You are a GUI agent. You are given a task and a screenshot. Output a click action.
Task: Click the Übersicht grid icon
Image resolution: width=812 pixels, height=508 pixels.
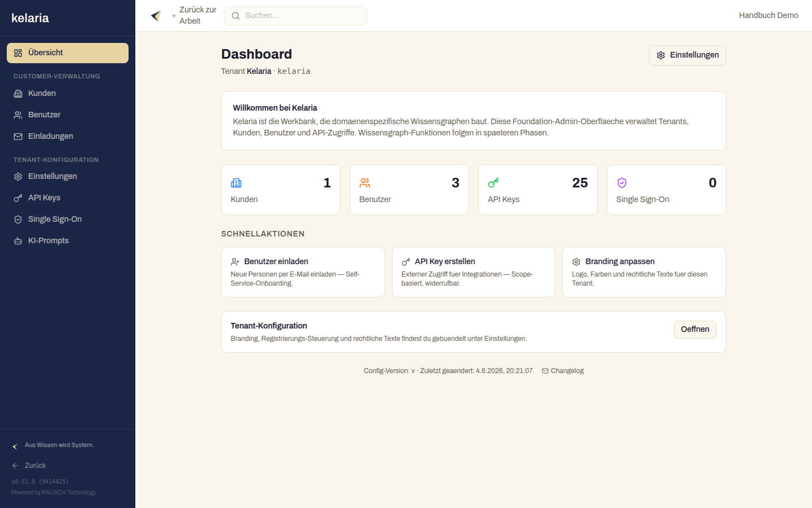tap(18, 53)
